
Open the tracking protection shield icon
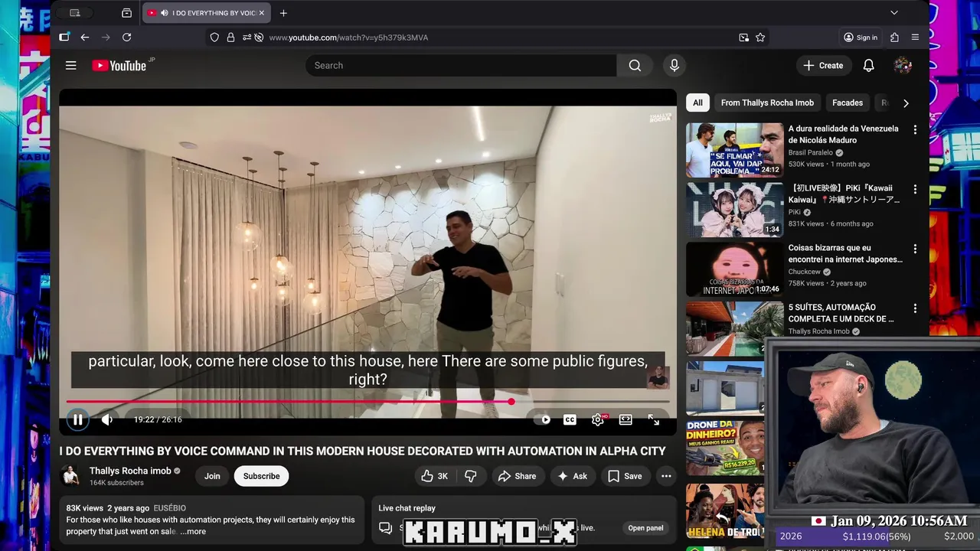click(x=214, y=37)
